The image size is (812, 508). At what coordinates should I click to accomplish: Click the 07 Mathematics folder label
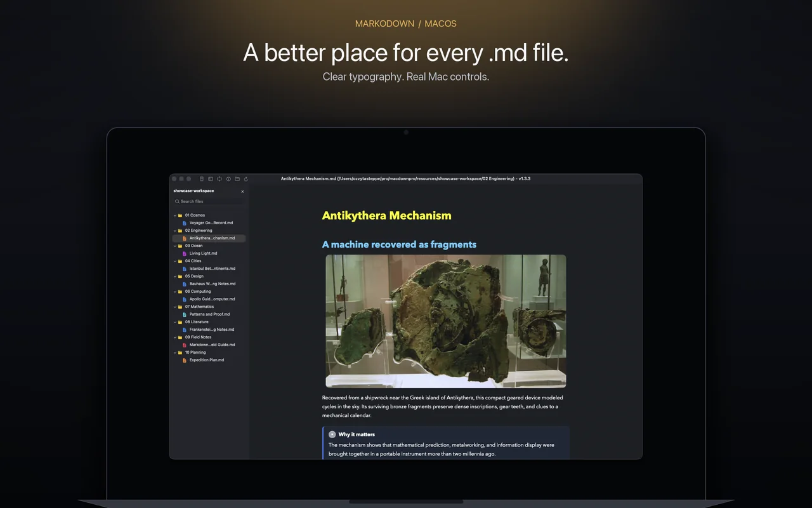click(199, 307)
